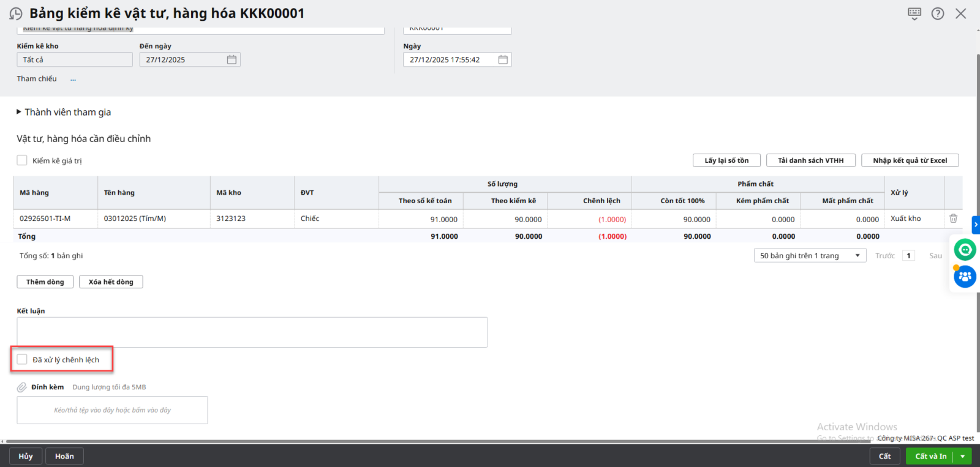
Task: Open calendar picker for Đến ngày
Action: pyautogui.click(x=232, y=59)
